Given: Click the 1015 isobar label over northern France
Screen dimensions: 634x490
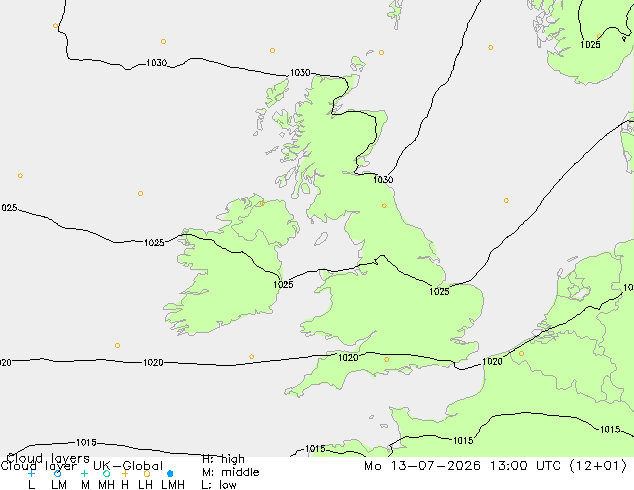Looking at the screenshot, I should [x=463, y=441].
